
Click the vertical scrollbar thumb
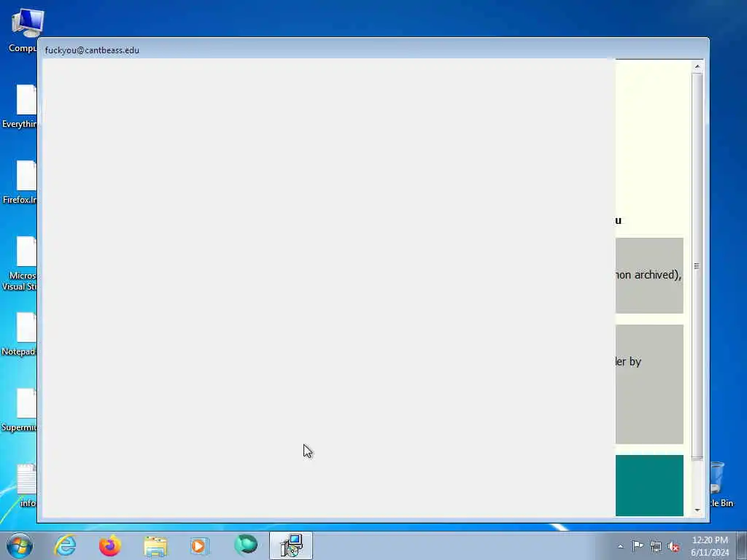(x=697, y=265)
